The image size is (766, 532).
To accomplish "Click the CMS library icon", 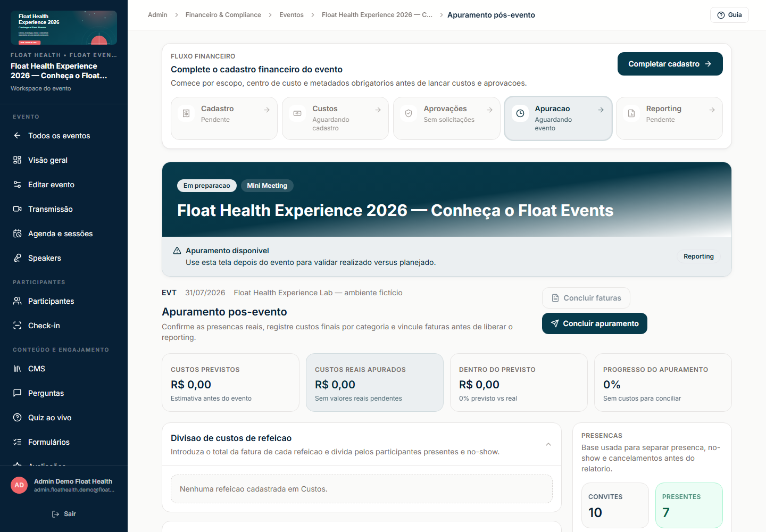I will pyautogui.click(x=17, y=369).
